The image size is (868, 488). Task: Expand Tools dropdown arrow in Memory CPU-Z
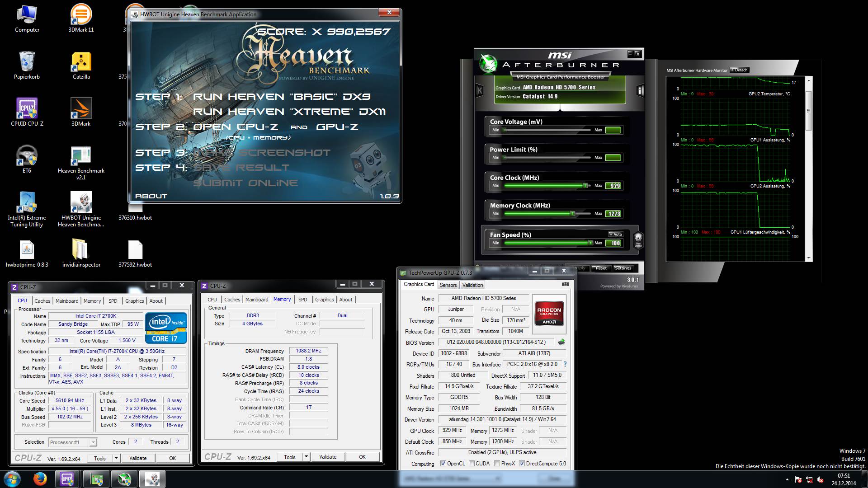pyautogui.click(x=306, y=457)
